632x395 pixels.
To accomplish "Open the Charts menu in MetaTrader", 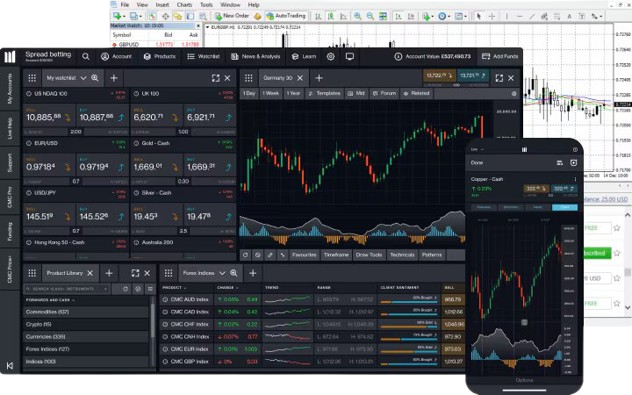I will 184,5.
